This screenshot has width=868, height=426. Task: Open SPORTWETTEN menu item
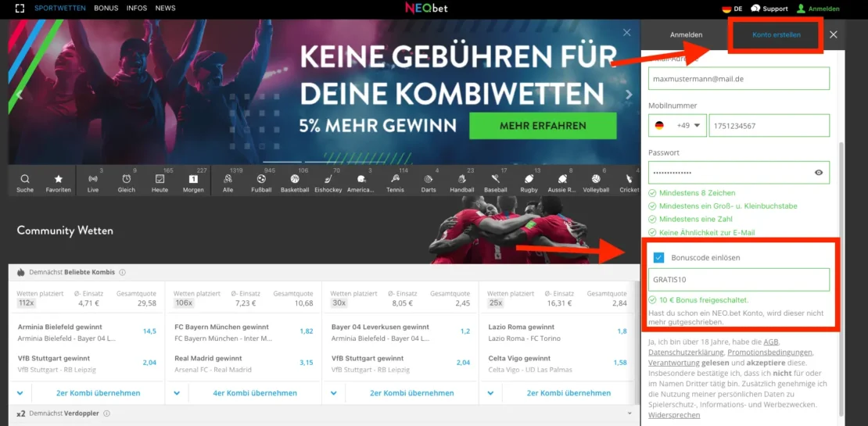(59, 9)
